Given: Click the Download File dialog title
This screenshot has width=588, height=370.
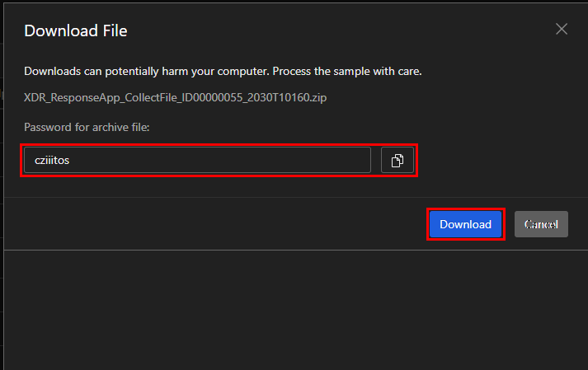Looking at the screenshot, I should [x=76, y=31].
